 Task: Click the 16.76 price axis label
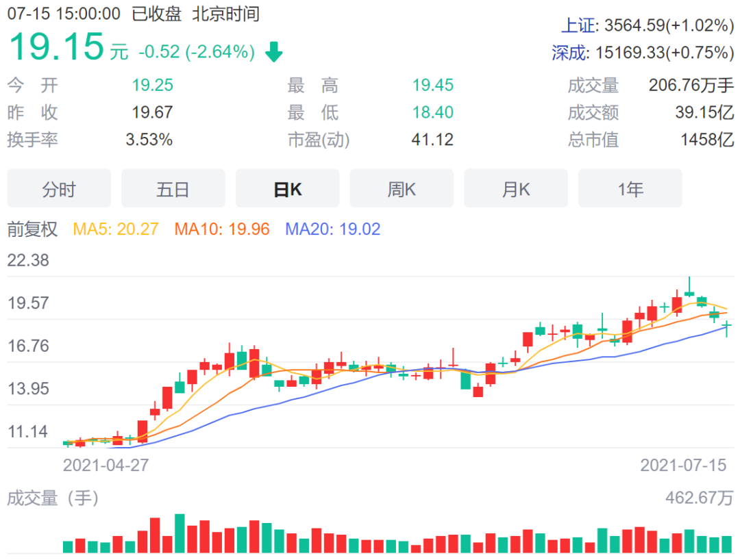click(28, 346)
